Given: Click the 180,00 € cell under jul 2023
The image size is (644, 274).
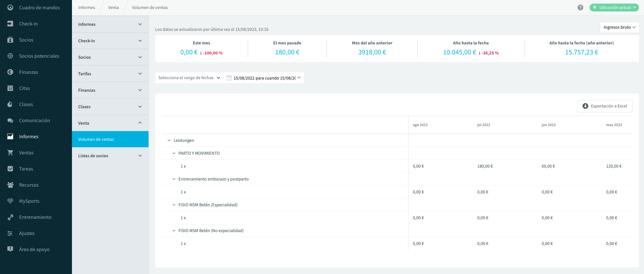Looking at the screenshot, I should (485, 166).
